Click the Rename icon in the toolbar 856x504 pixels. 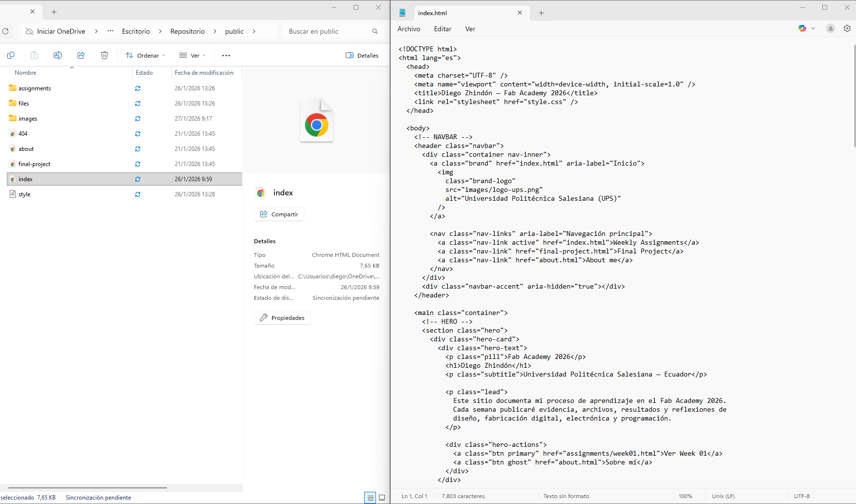point(57,55)
